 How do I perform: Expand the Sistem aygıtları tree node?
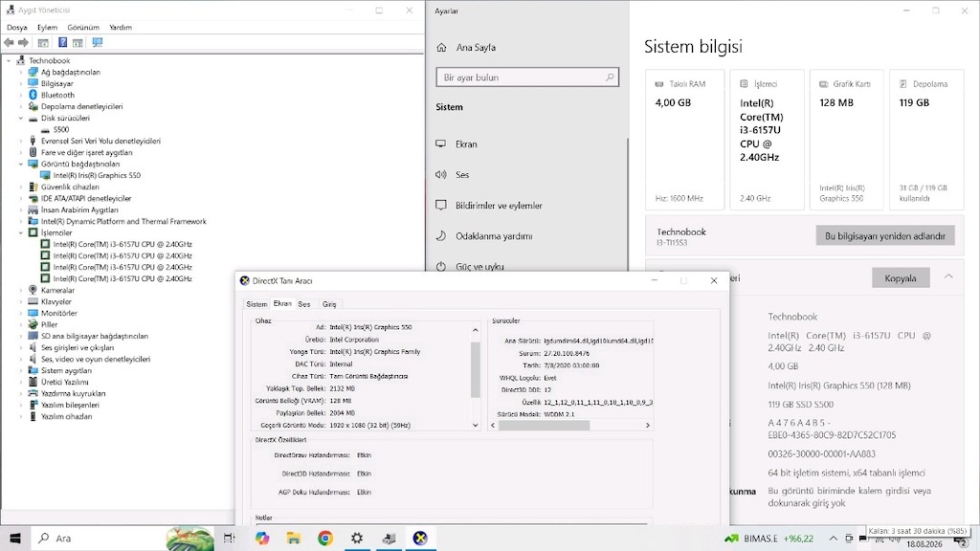(x=21, y=370)
